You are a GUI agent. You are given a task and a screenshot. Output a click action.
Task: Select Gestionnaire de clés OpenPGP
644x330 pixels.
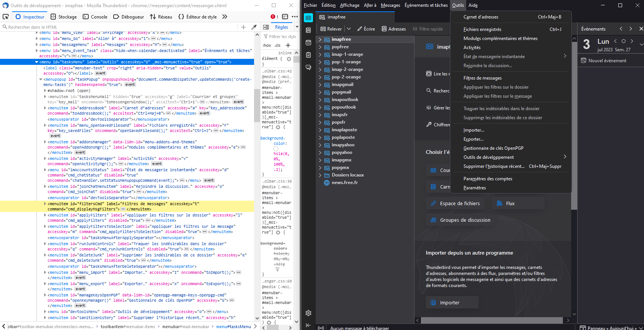coord(511,148)
